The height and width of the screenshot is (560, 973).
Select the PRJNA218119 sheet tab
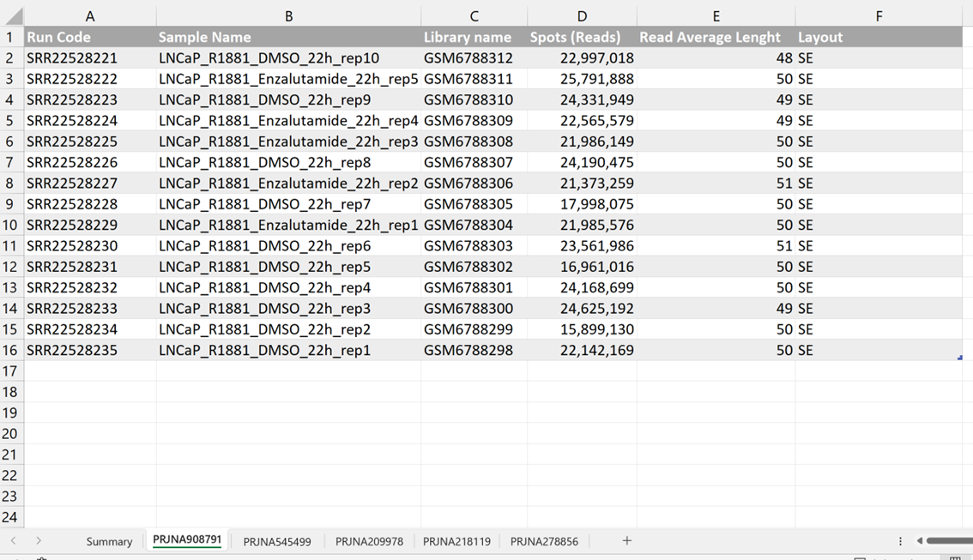456,541
